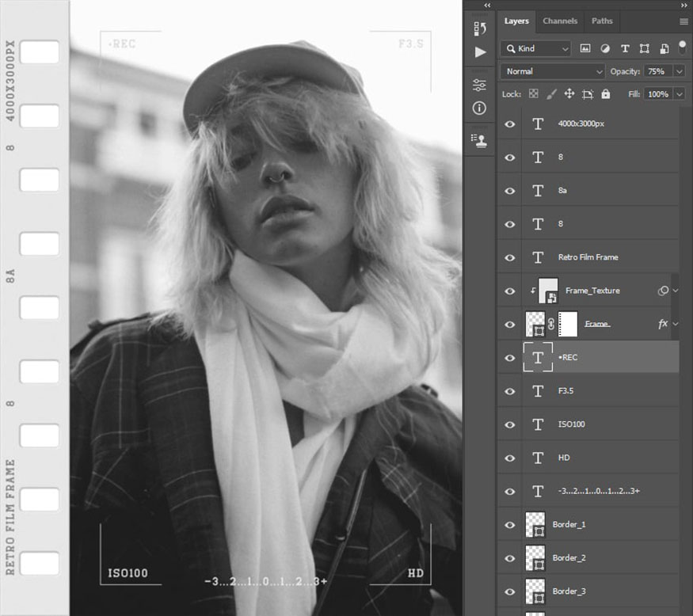Select the Retro Film Frame layer name
The height and width of the screenshot is (616, 693).
pos(588,257)
